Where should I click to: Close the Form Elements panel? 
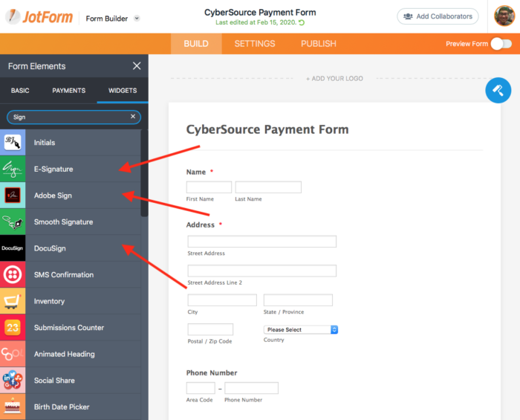pos(136,66)
